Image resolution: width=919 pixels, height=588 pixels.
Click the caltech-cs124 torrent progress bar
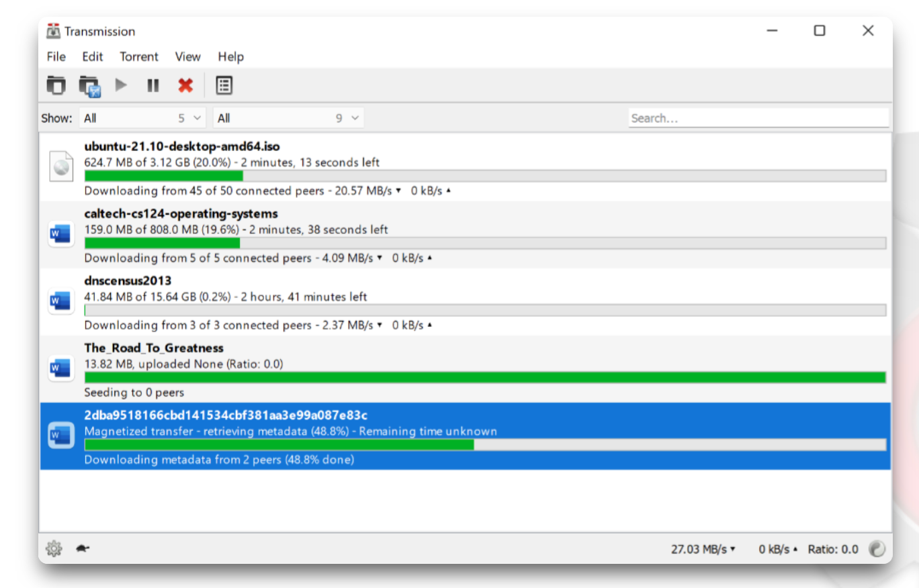pos(485,243)
